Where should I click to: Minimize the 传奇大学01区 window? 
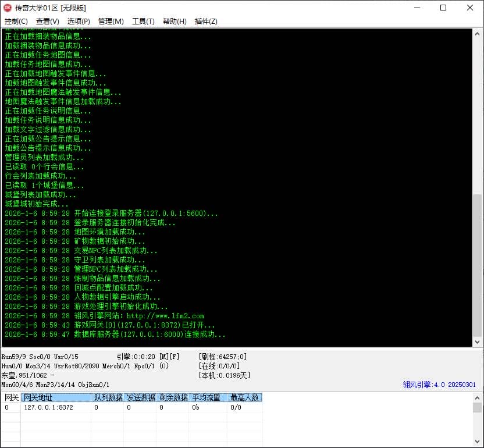(x=417, y=8)
